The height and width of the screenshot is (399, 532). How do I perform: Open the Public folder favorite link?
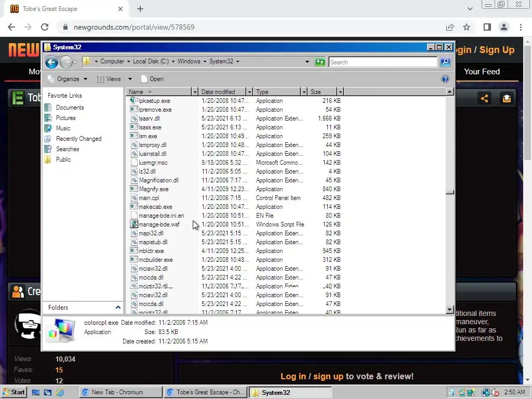(x=63, y=159)
